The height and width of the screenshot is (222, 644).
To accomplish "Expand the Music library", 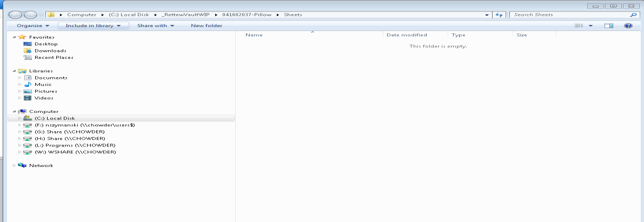I will click(19, 84).
